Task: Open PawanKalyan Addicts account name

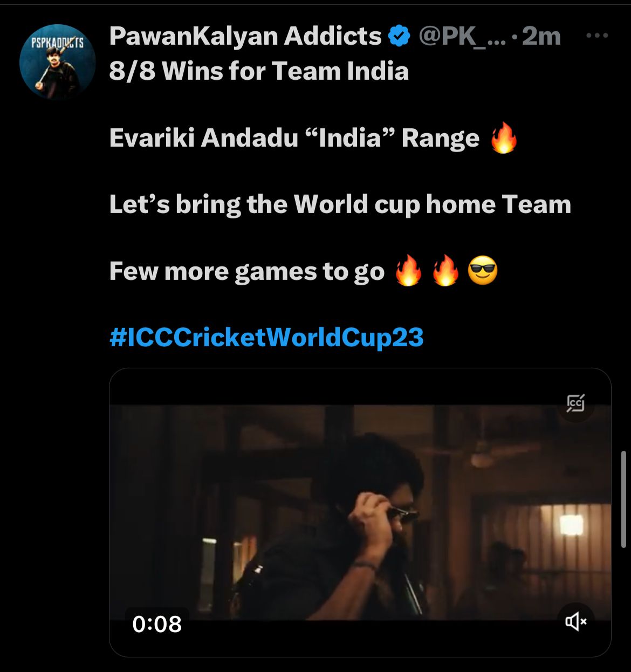Action: [x=245, y=37]
